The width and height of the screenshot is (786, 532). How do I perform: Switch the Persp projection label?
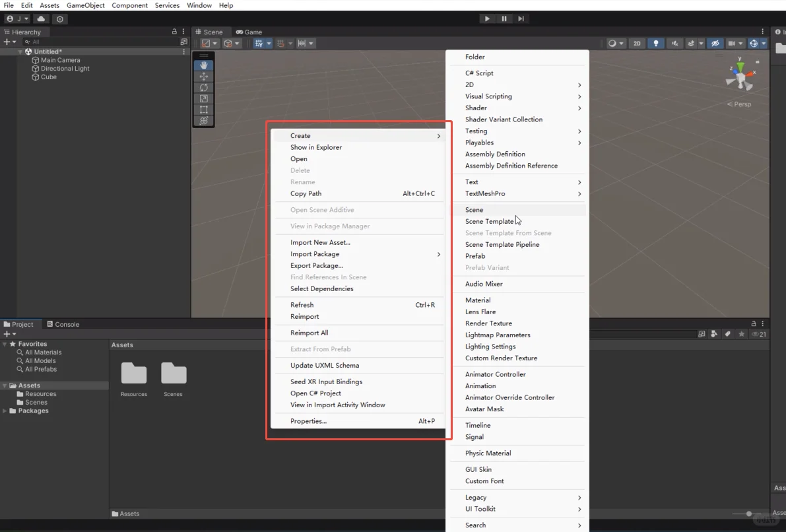(x=739, y=104)
